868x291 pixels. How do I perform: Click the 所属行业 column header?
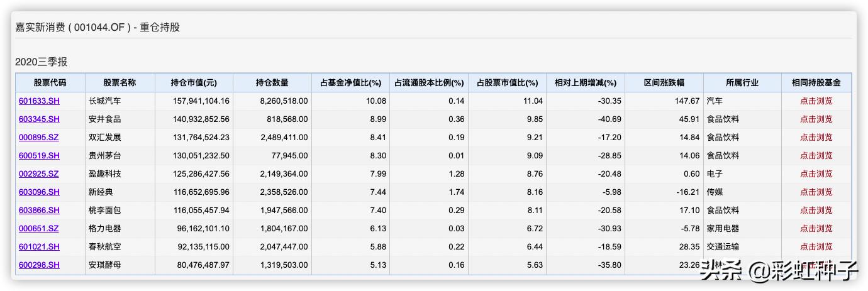[742, 82]
